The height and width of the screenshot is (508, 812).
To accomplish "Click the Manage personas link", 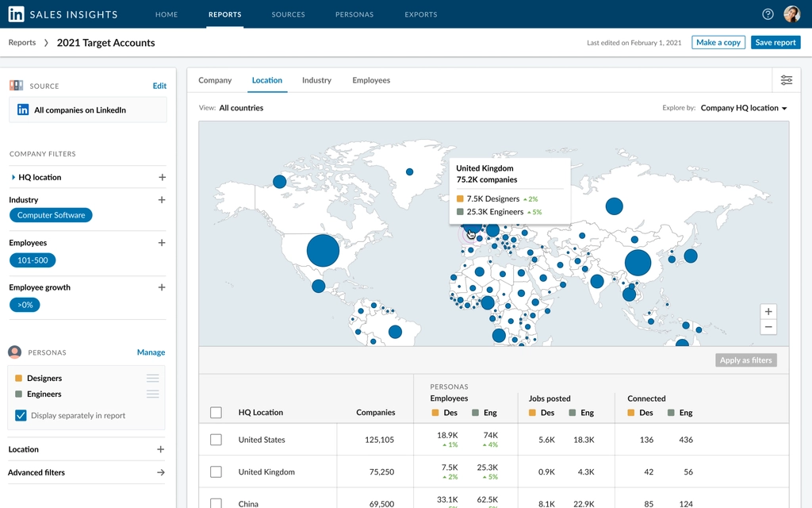I will point(151,352).
